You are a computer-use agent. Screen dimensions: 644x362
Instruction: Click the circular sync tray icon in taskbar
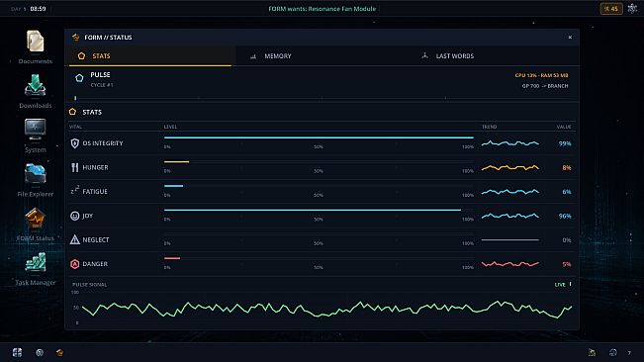click(613, 352)
